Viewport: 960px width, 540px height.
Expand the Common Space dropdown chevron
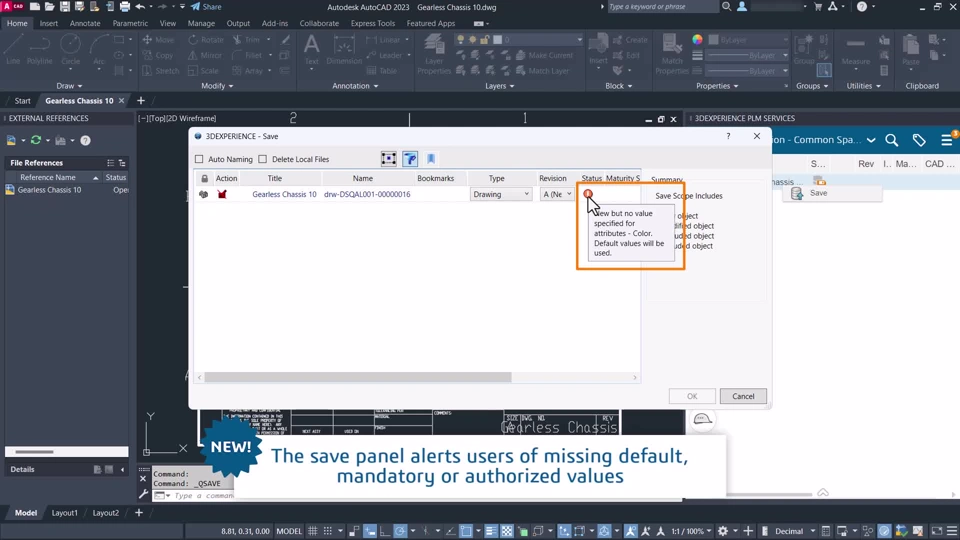pos(871,140)
